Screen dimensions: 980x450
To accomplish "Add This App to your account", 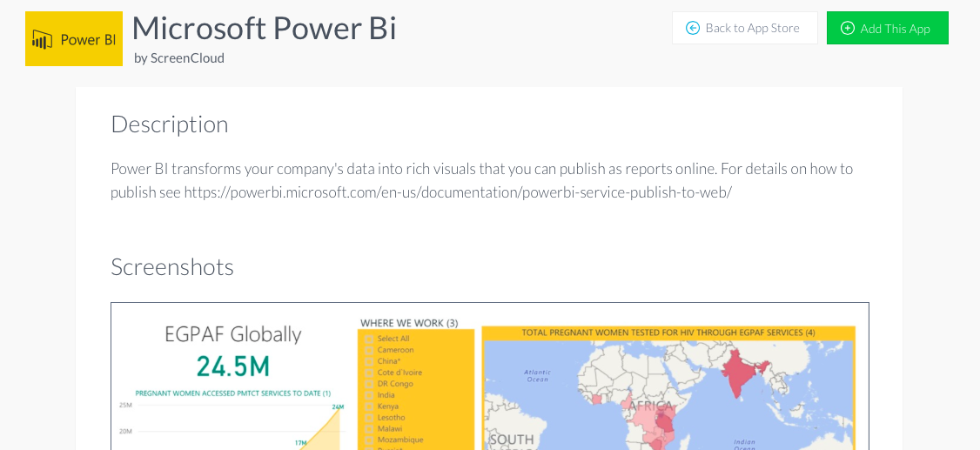I will click(888, 28).
